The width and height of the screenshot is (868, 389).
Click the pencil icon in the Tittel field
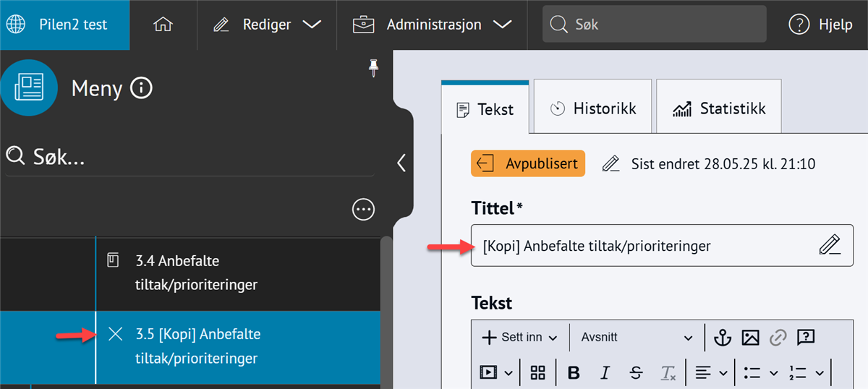[830, 245]
